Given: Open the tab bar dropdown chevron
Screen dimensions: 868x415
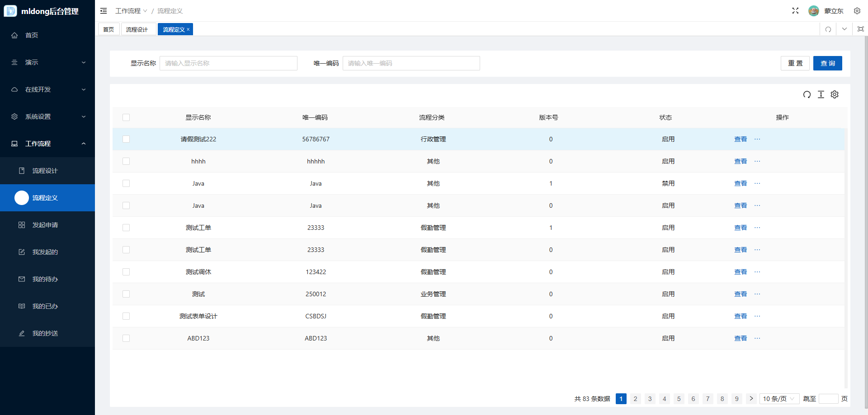Looking at the screenshot, I should (844, 29).
